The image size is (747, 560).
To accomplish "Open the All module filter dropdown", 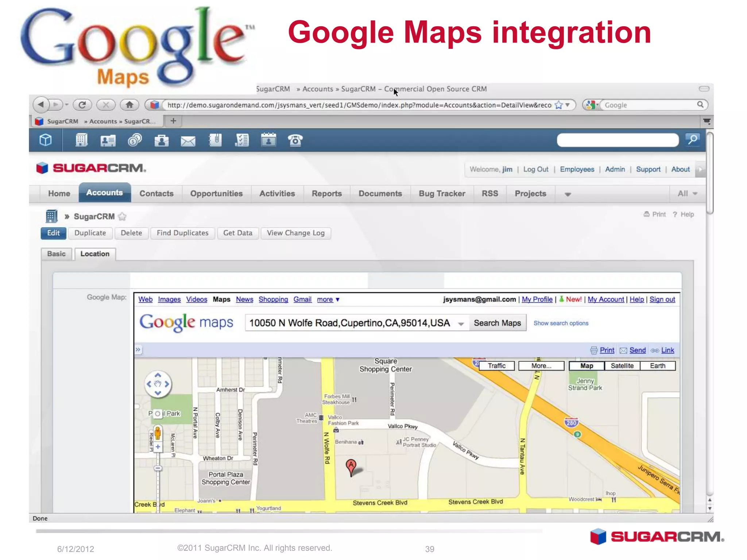I will [688, 194].
